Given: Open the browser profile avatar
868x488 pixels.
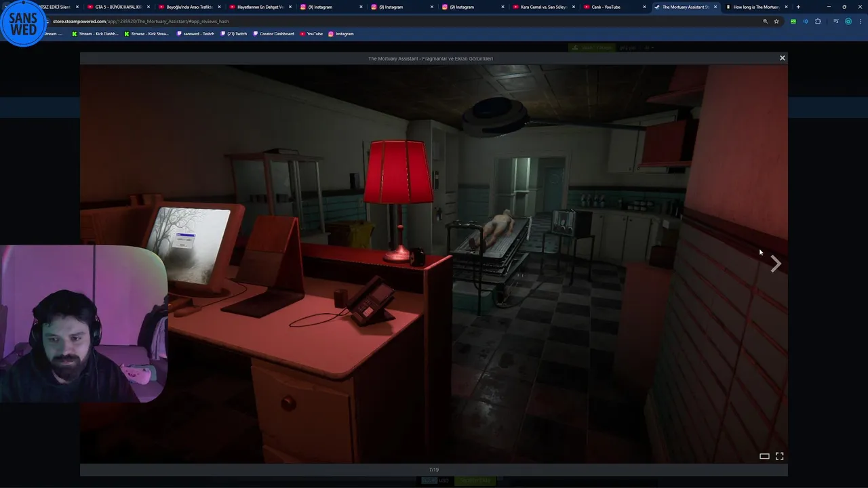Looking at the screenshot, I should (848, 21).
